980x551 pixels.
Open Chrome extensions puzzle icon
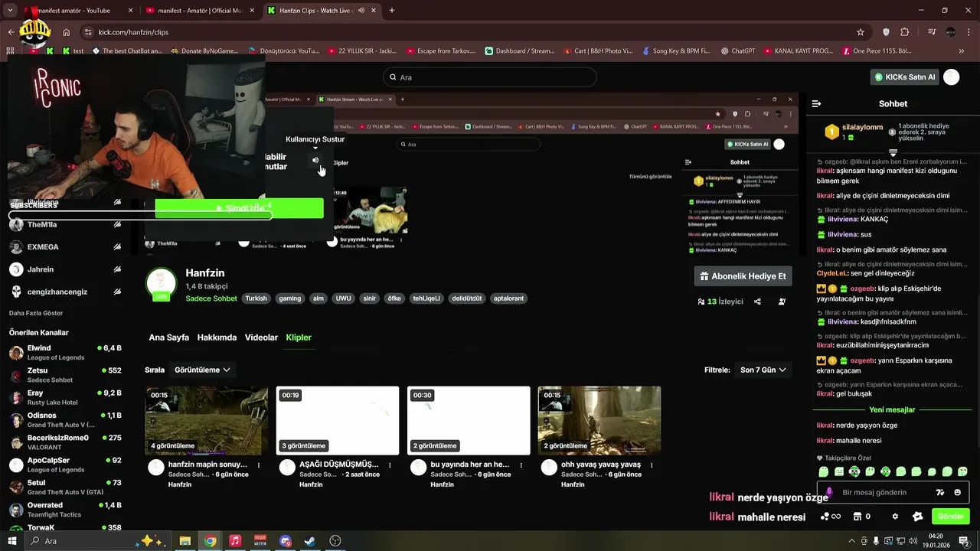905,32
